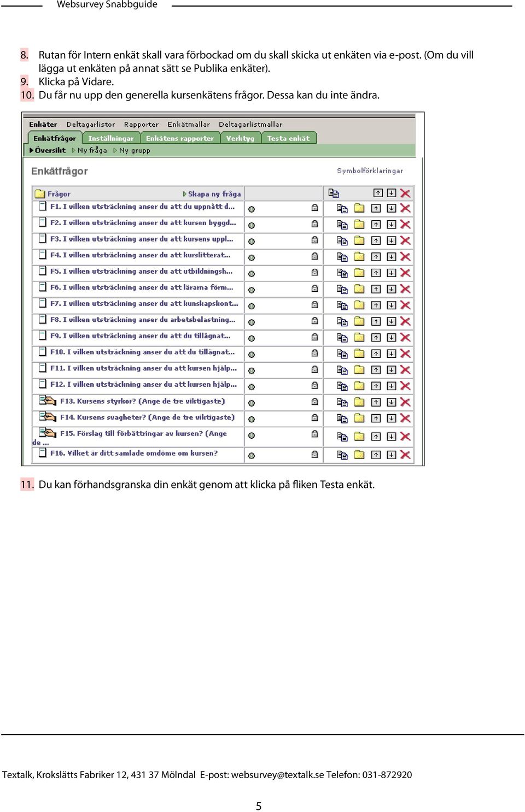Click the folder icon on row F5
This screenshot has height=812, width=525.
359,273
